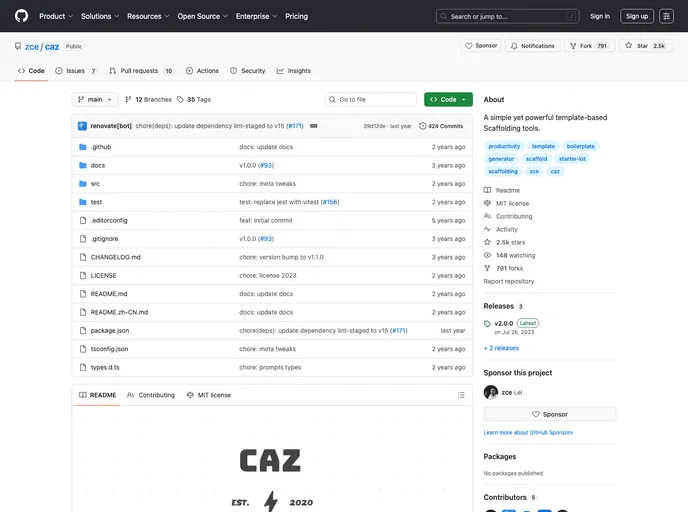Click the Sponsor button in repo header

click(x=481, y=46)
